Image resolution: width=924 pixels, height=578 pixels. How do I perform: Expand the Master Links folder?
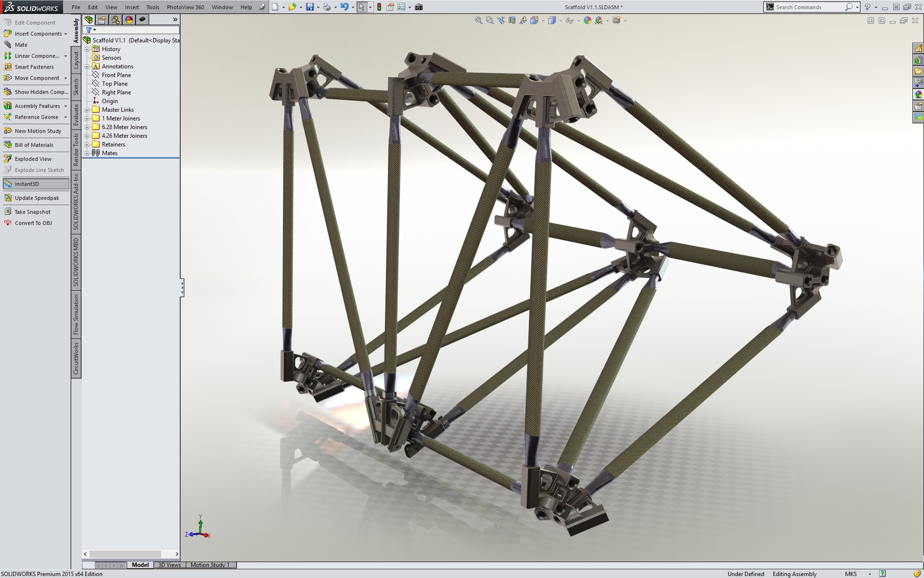coord(87,110)
